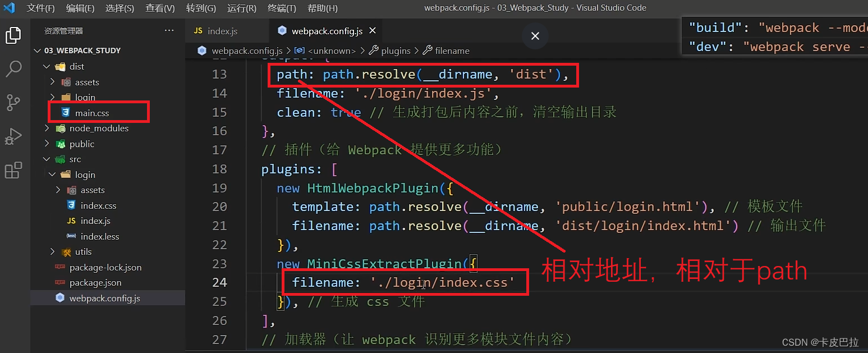Open the 转到(G) menu
The width and height of the screenshot is (868, 353).
click(x=201, y=8)
